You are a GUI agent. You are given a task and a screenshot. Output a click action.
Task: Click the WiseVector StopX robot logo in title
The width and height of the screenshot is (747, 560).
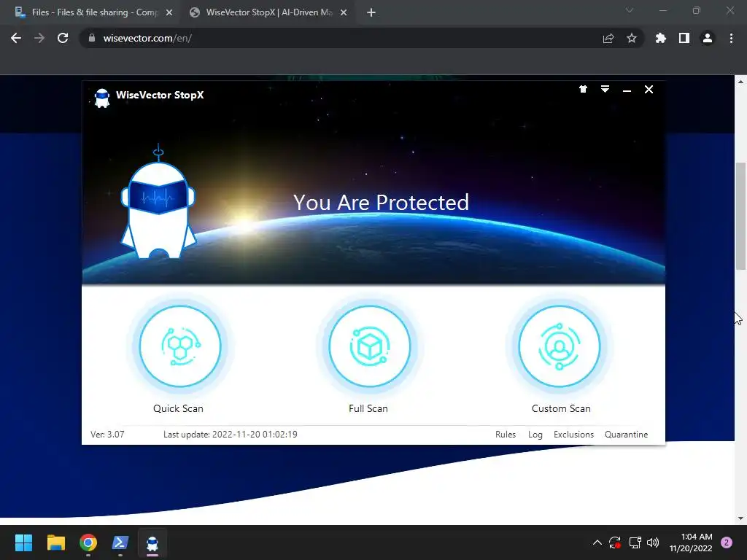pyautogui.click(x=102, y=98)
